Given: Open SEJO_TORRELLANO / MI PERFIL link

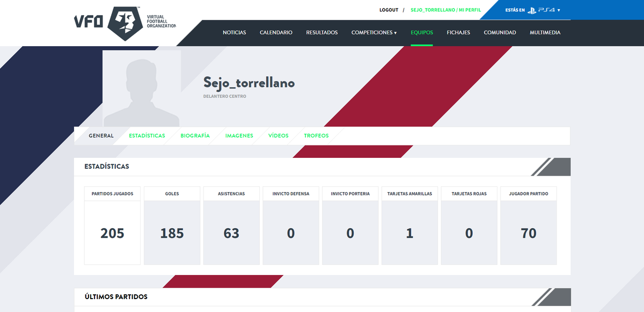Looking at the screenshot, I should tap(445, 10).
